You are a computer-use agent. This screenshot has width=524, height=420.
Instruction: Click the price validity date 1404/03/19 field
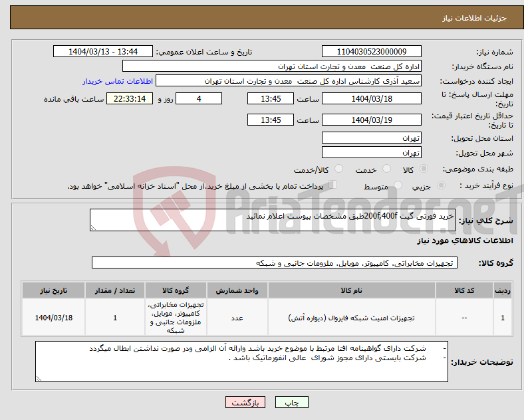coord(372,120)
